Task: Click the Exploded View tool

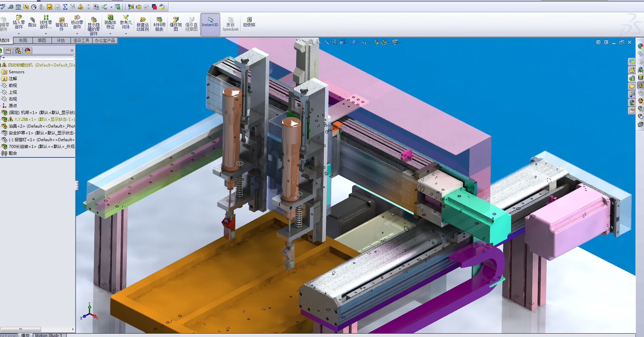Action: [x=176, y=24]
